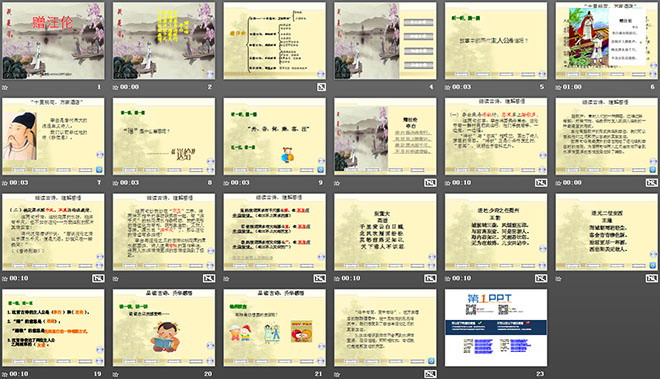
Task: Click the animation star under the fourth slide in the second row
Action: coord(337,183)
